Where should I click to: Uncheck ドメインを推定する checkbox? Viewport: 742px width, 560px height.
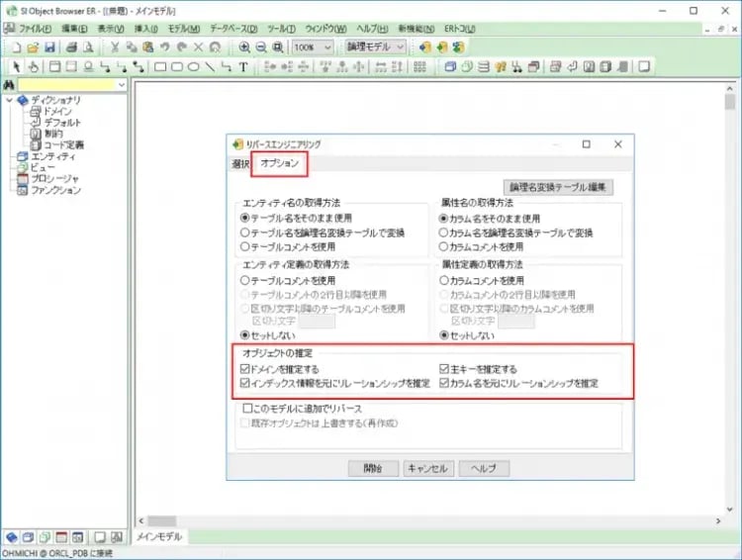(245, 368)
